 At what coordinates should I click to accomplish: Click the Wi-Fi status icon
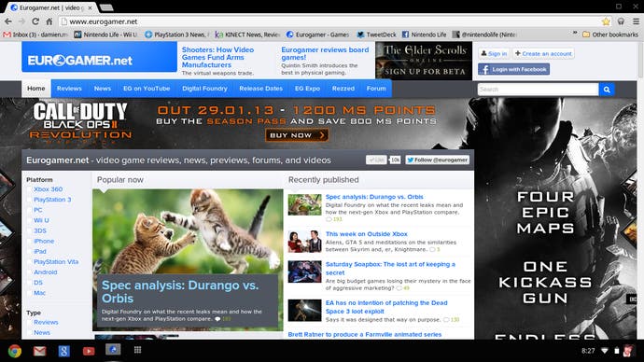pos(605,351)
